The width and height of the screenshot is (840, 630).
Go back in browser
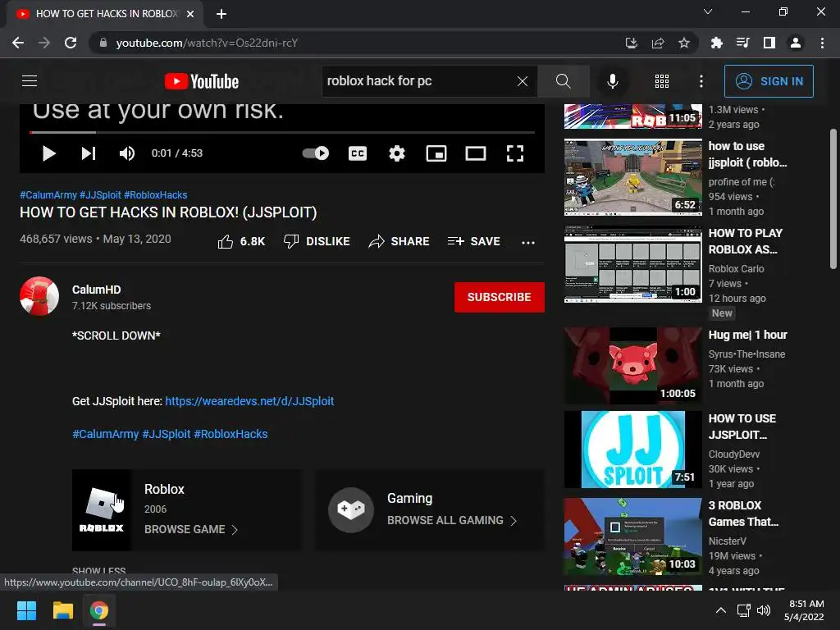point(18,43)
